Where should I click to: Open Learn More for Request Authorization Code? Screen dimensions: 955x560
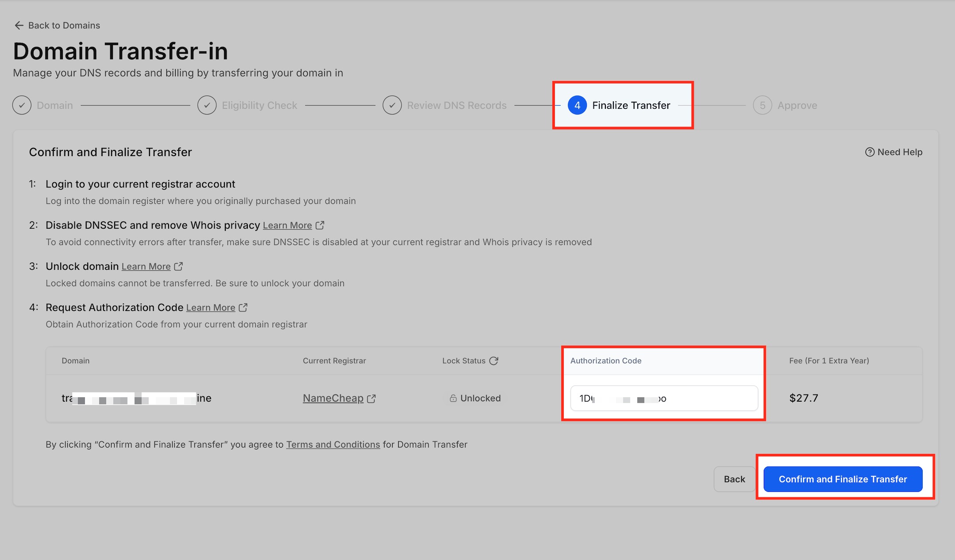(x=211, y=308)
